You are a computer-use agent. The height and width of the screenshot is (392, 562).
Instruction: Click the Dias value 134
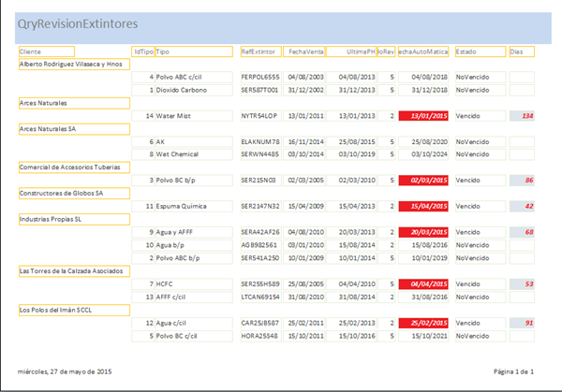[x=522, y=116]
